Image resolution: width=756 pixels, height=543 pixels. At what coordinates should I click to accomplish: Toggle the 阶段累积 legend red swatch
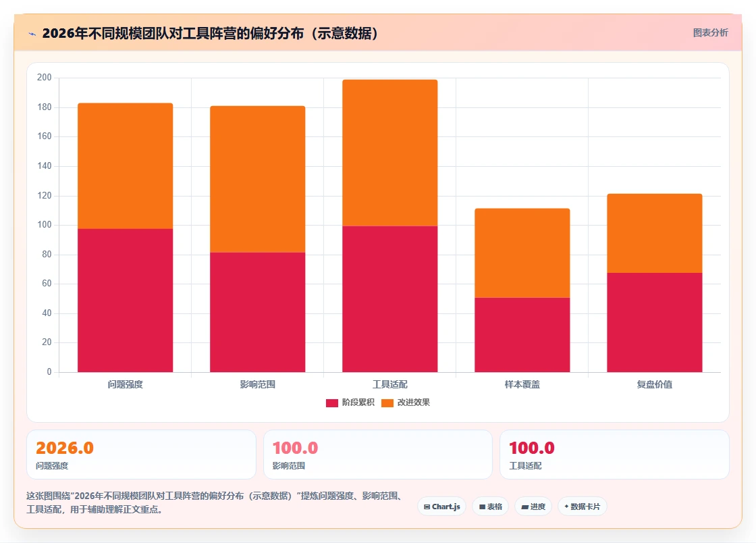(331, 403)
